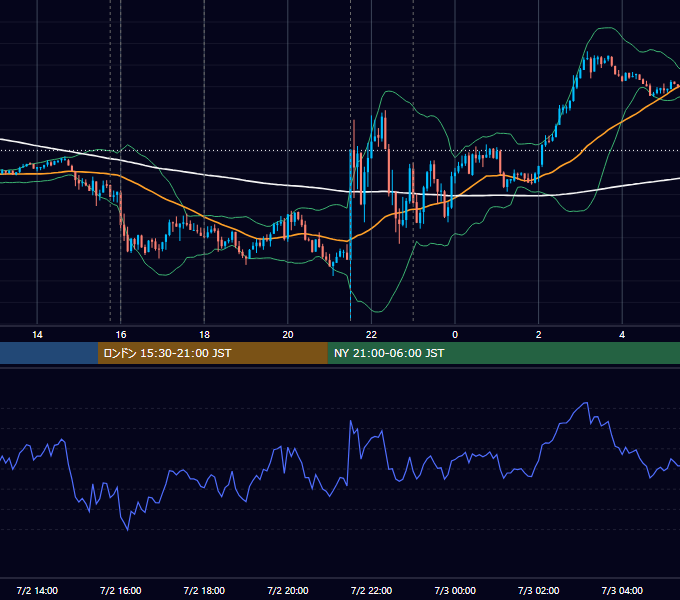The width and height of the screenshot is (680, 600).
Task: Click the NY 21:00-06:00 JST session bar
Action: (x=503, y=353)
